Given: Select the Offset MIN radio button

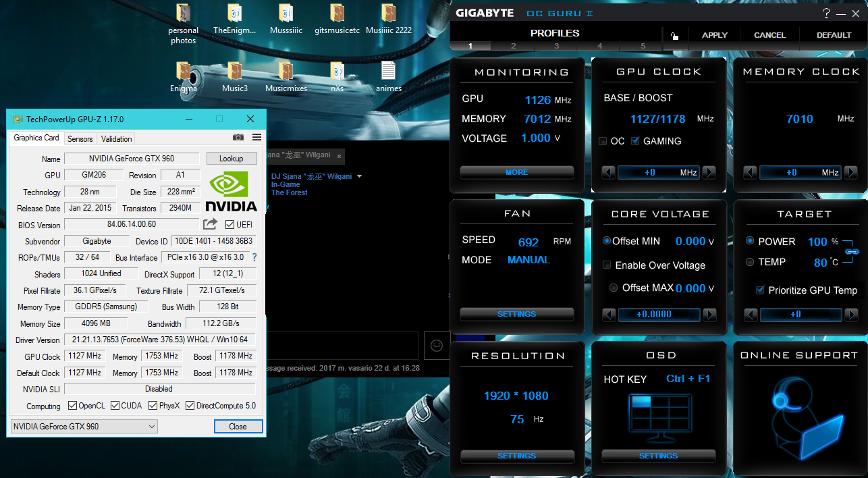Looking at the screenshot, I should click(607, 241).
